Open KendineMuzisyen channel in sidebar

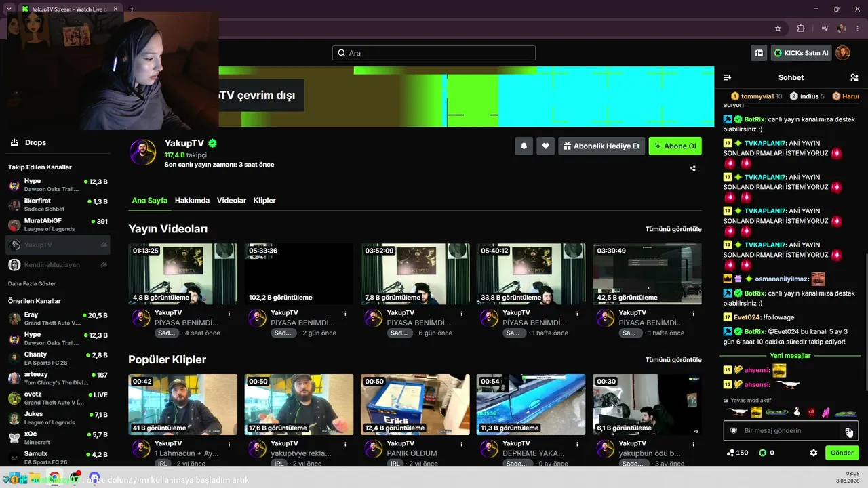pyautogui.click(x=58, y=264)
